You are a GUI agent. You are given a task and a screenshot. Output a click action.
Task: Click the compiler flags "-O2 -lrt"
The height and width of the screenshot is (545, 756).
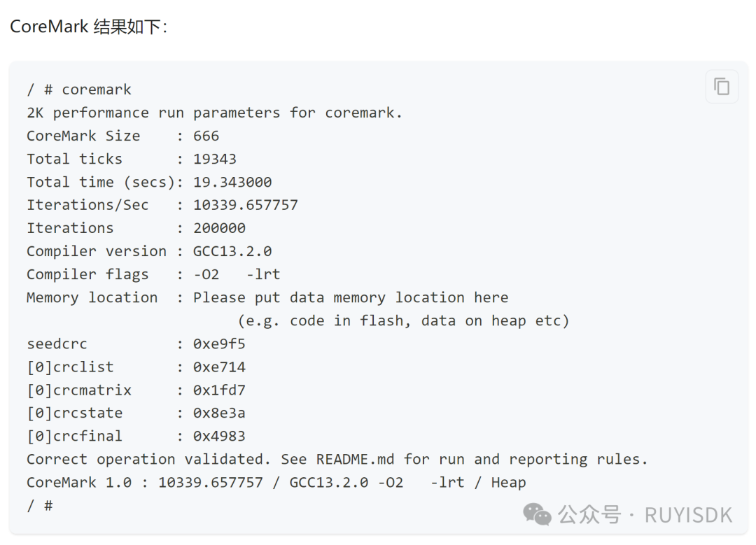(237, 274)
